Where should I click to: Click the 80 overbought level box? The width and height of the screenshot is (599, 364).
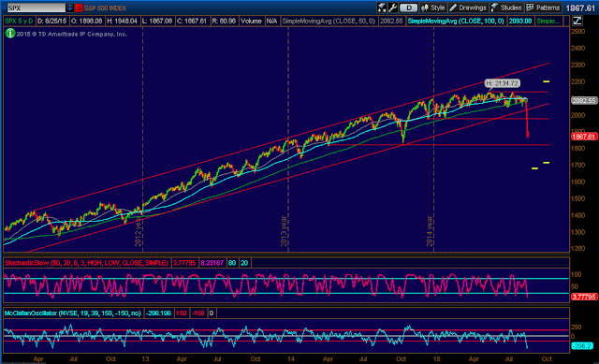click(232, 263)
